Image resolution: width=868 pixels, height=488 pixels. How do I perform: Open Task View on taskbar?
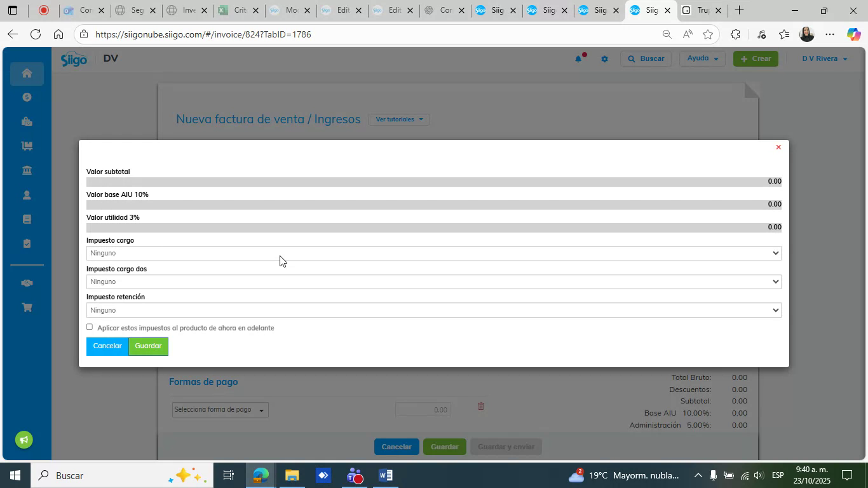click(229, 475)
